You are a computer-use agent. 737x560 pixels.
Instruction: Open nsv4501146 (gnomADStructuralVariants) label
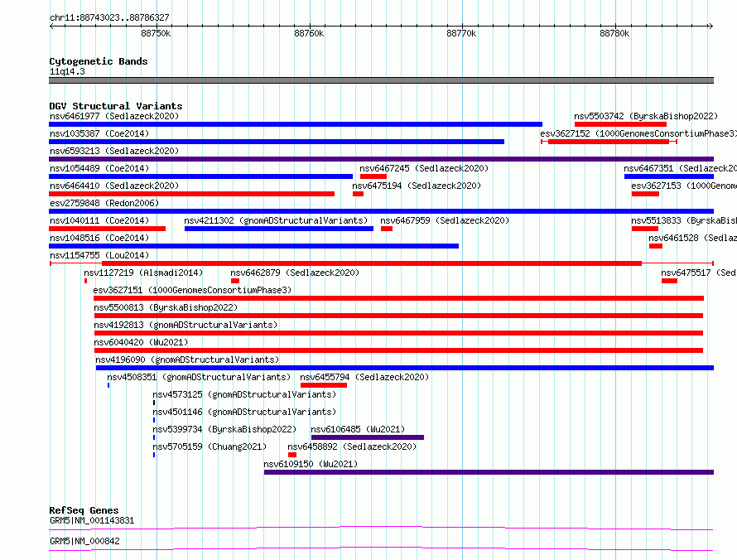click(x=244, y=412)
